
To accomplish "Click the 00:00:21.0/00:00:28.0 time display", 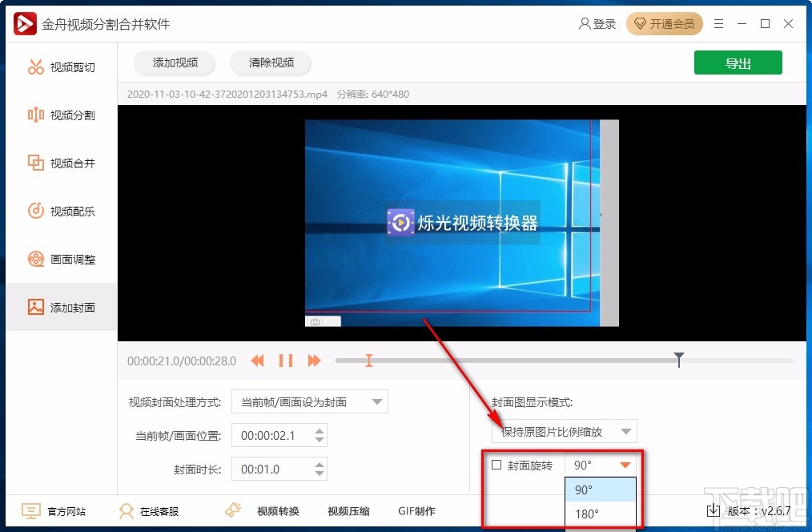I will click(x=182, y=361).
